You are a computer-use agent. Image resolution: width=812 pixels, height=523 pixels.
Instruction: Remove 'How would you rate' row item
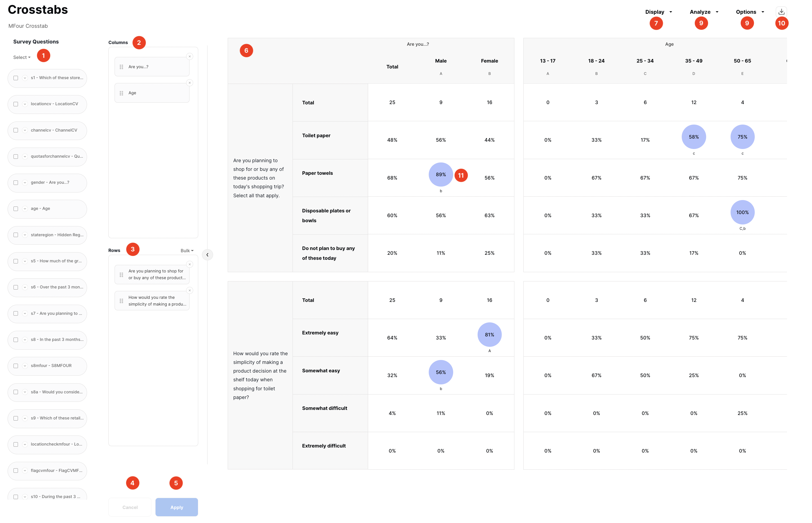(x=190, y=290)
